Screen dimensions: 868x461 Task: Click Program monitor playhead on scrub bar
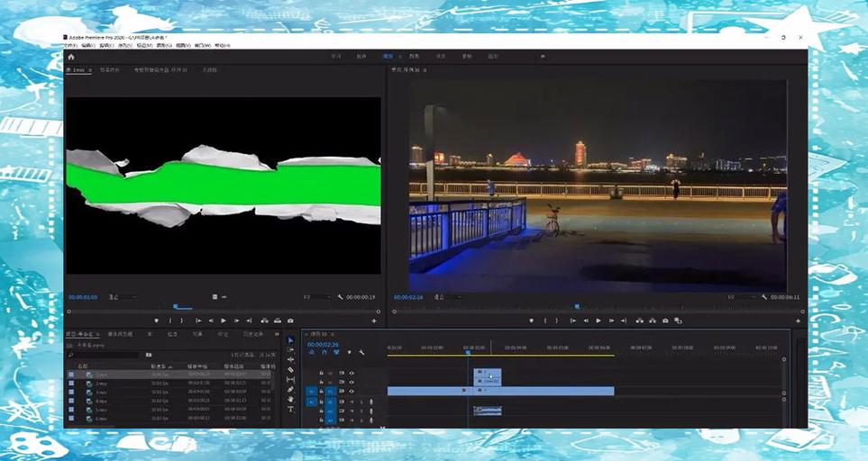577,306
